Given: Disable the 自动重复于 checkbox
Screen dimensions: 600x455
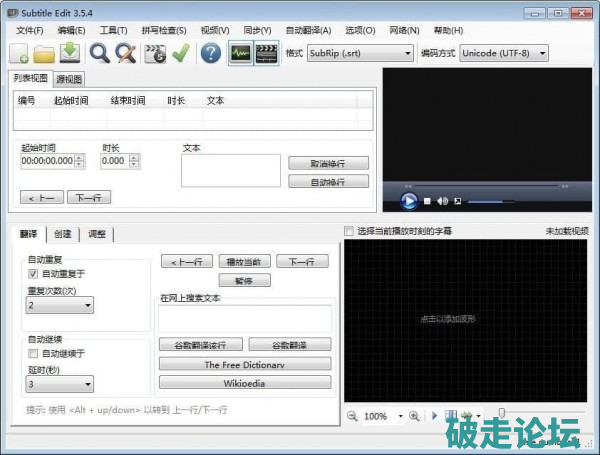Looking at the screenshot, I should (x=33, y=274).
